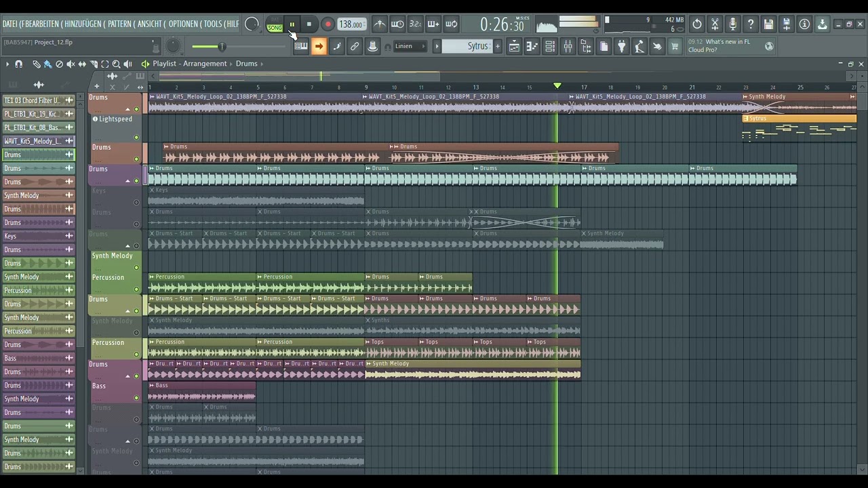Open the DATEI menu
The height and width of the screenshot is (488, 868).
point(10,24)
